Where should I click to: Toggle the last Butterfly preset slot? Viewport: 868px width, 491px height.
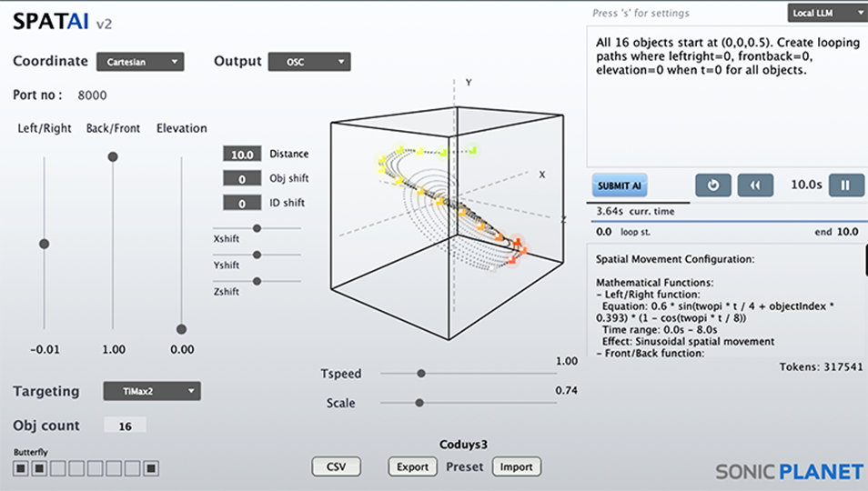151,469
